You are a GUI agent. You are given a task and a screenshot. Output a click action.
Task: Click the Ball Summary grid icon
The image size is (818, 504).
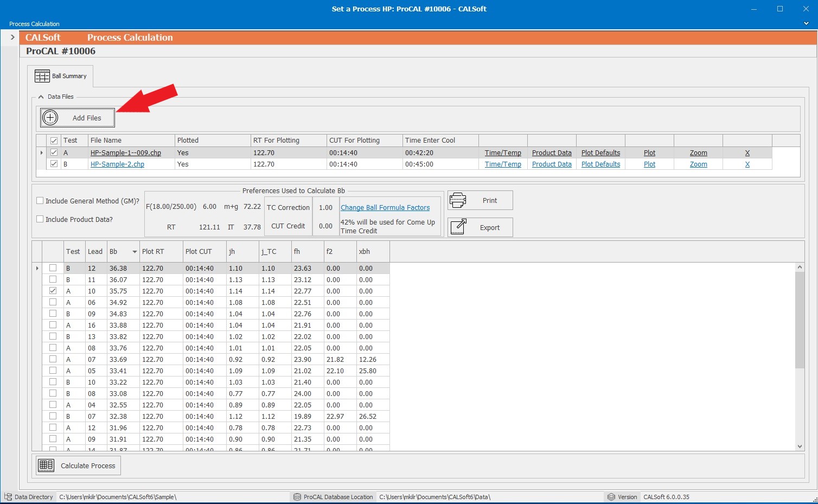tap(42, 76)
